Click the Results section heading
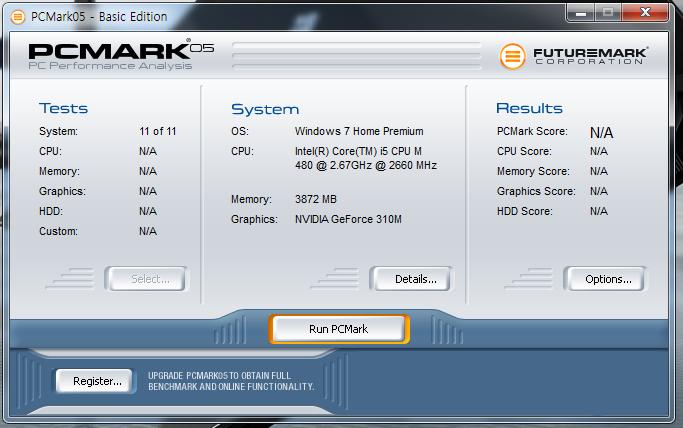The width and height of the screenshot is (683, 428). pyautogui.click(x=529, y=108)
